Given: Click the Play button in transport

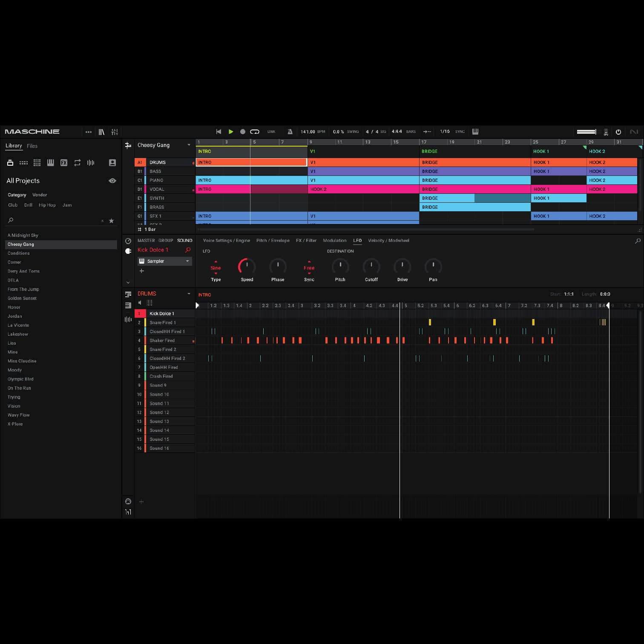Looking at the screenshot, I should click(x=231, y=132).
